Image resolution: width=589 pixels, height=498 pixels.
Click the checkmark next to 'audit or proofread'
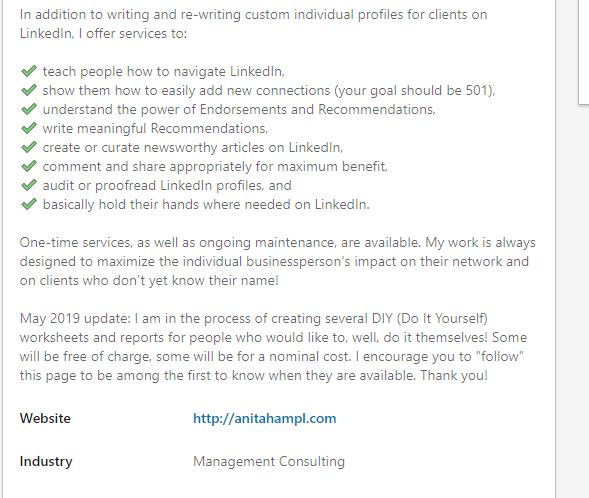(x=29, y=185)
